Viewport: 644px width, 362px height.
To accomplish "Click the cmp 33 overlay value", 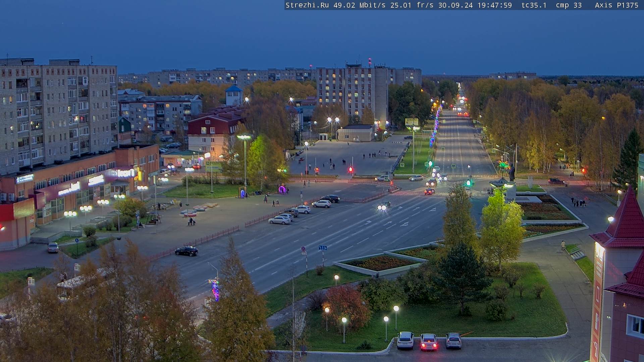I will [x=569, y=5].
